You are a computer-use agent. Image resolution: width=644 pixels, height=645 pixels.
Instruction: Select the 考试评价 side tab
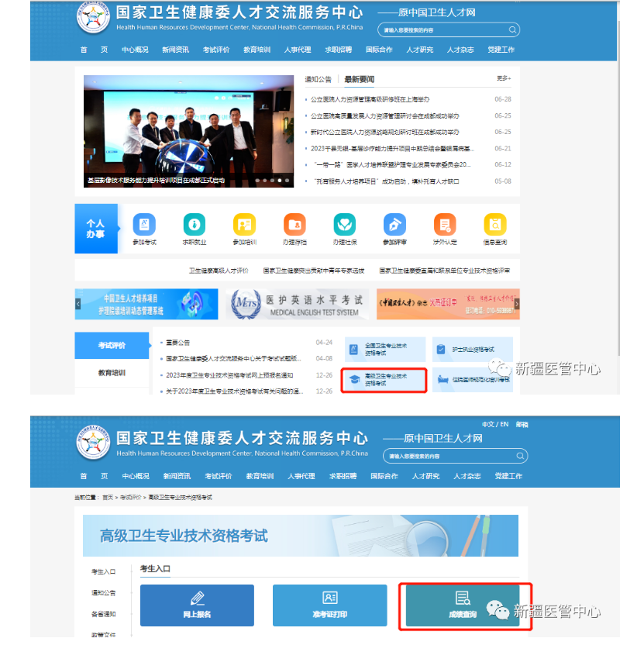pos(112,345)
